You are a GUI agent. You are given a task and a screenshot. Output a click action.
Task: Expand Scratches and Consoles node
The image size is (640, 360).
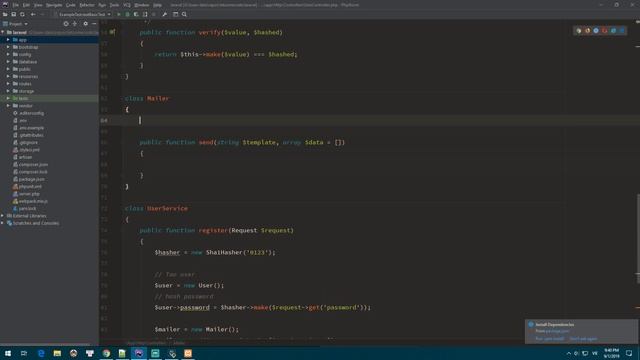(3, 223)
